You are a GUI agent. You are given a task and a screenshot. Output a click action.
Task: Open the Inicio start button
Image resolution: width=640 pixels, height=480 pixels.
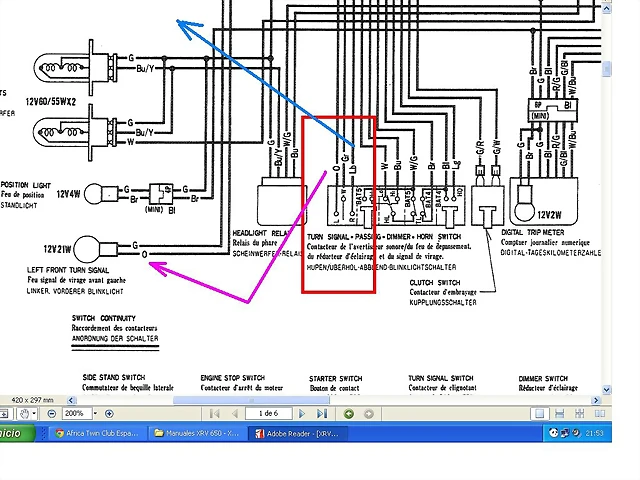(16, 433)
